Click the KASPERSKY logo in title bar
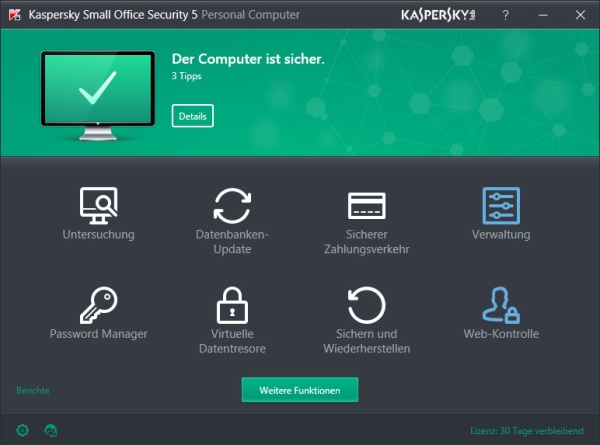This screenshot has width=600, height=445. click(438, 15)
